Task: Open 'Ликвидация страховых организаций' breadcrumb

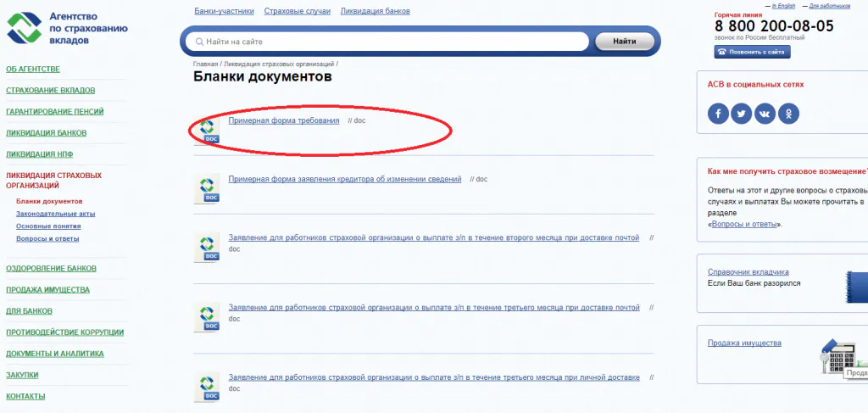Action: [x=279, y=64]
